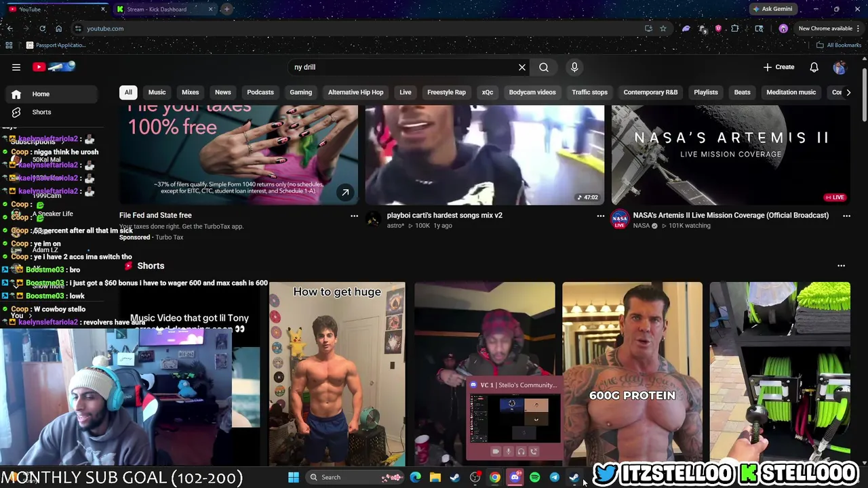Click the Create button
Image resolution: width=868 pixels, height=488 pixels.
coord(778,67)
